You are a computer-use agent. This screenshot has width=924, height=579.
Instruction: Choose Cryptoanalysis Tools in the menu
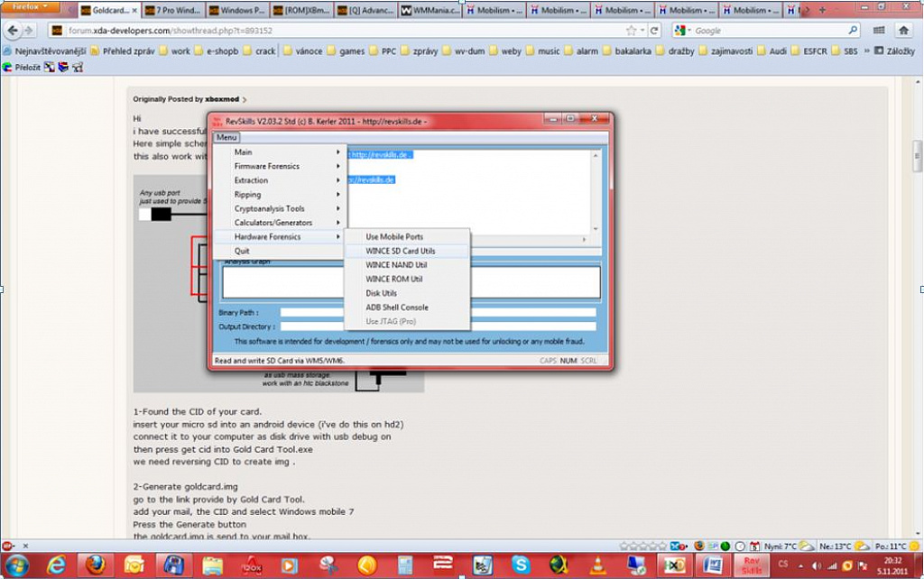pos(278,208)
